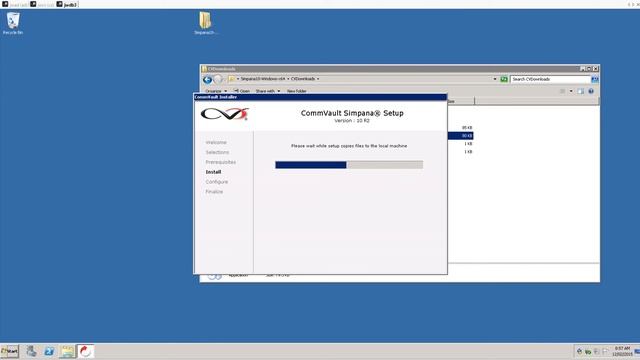The width and height of the screenshot is (640, 360).
Task: Click the green refresh button in Explorer
Action: [504, 79]
